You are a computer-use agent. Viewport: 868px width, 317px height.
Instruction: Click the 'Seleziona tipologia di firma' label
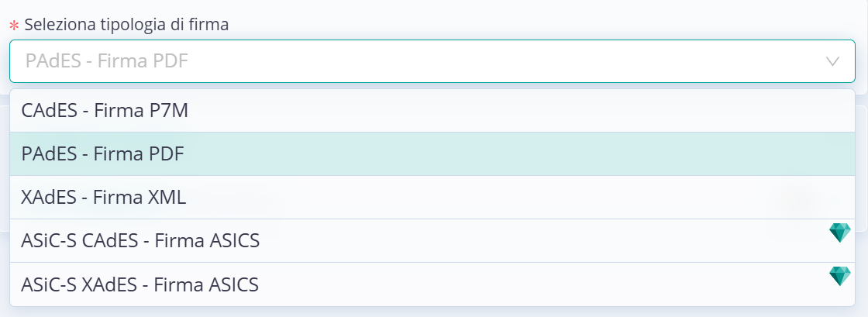[127, 25]
